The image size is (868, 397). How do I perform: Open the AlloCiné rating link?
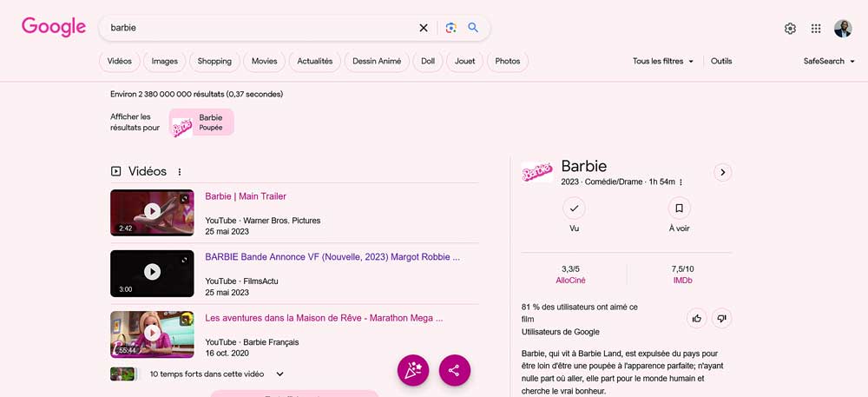click(x=571, y=281)
